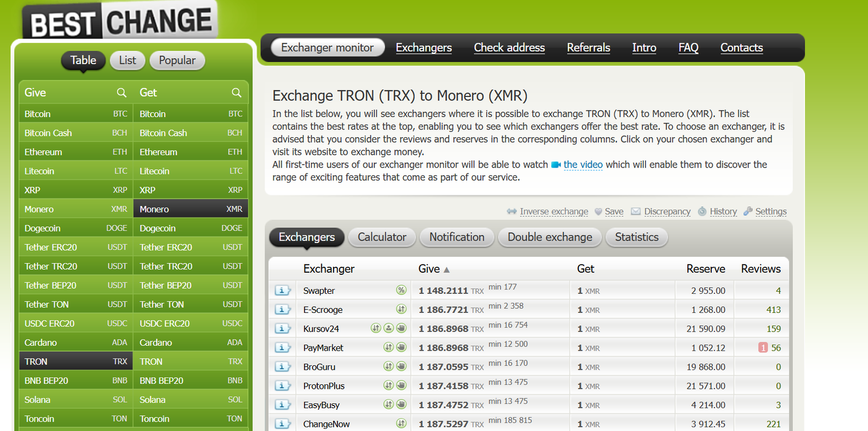
Task: Click the camera icon beside the video link
Action: [556, 165]
